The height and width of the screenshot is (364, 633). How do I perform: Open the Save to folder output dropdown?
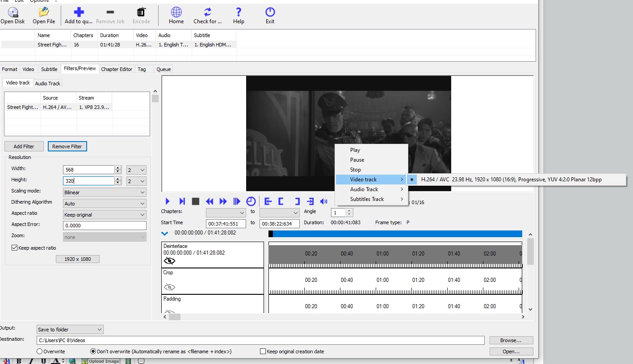[70, 330]
